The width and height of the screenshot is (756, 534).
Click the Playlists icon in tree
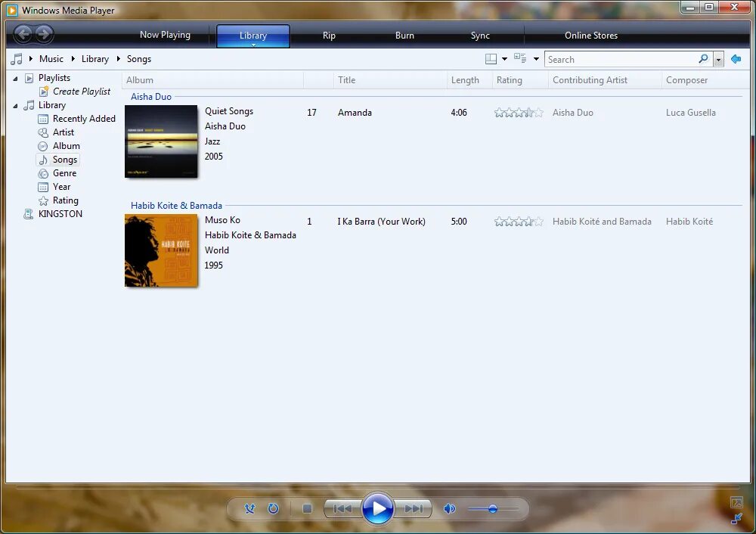point(29,78)
